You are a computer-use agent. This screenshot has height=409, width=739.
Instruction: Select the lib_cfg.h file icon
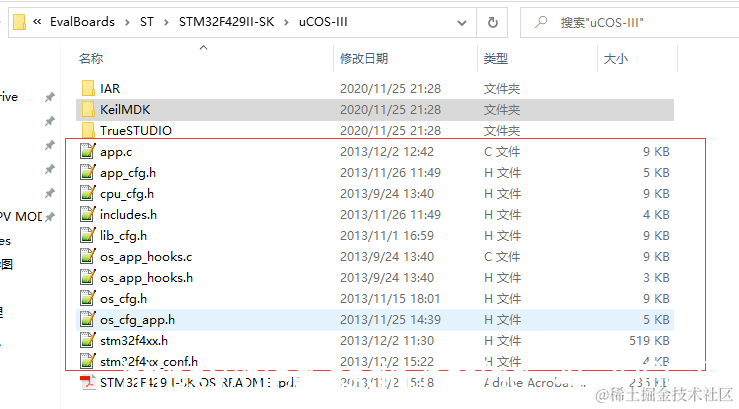click(x=88, y=236)
